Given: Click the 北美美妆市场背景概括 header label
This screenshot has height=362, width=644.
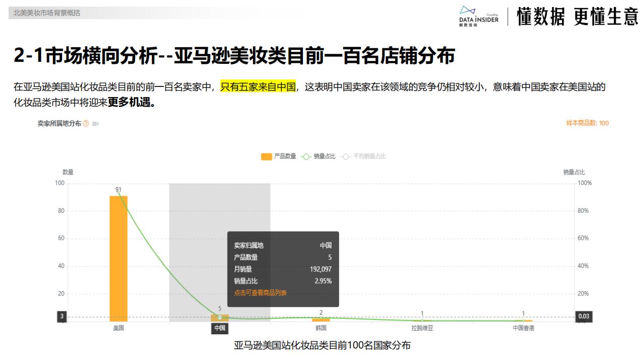Looking at the screenshot, I should click(x=47, y=13).
